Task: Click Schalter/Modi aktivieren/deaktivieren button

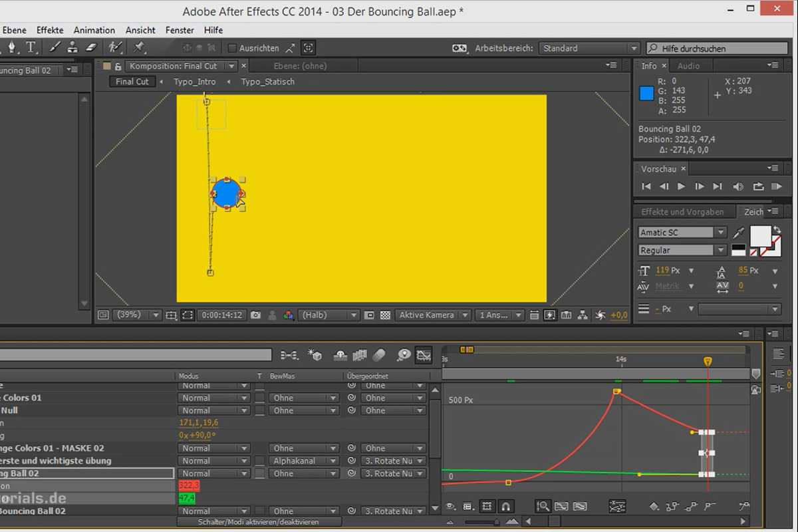Action: (259, 522)
